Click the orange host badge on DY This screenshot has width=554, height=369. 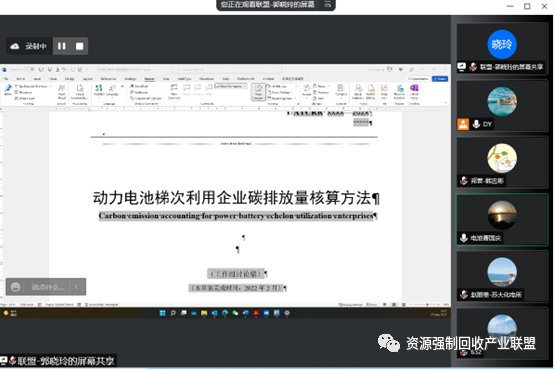tap(463, 124)
